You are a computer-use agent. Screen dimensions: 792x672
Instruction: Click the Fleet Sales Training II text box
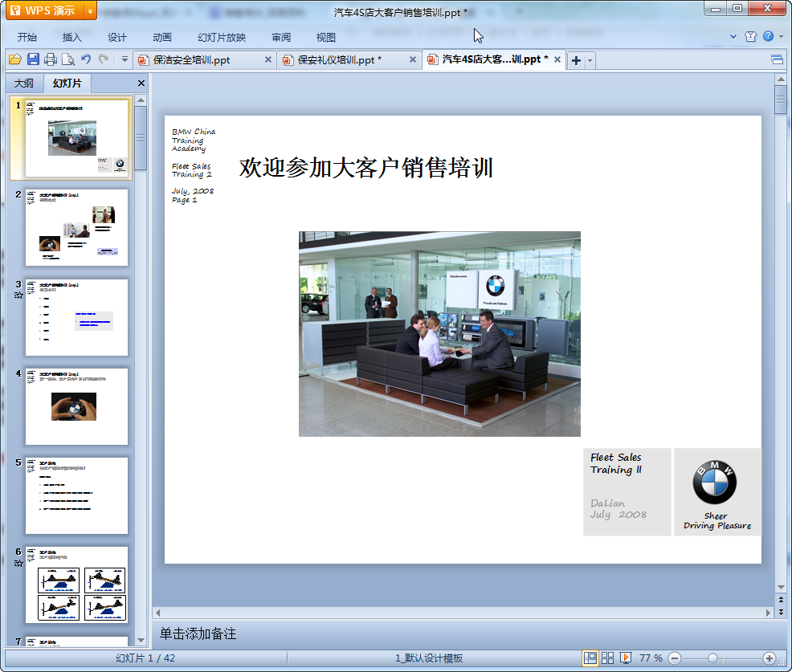click(627, 491)
